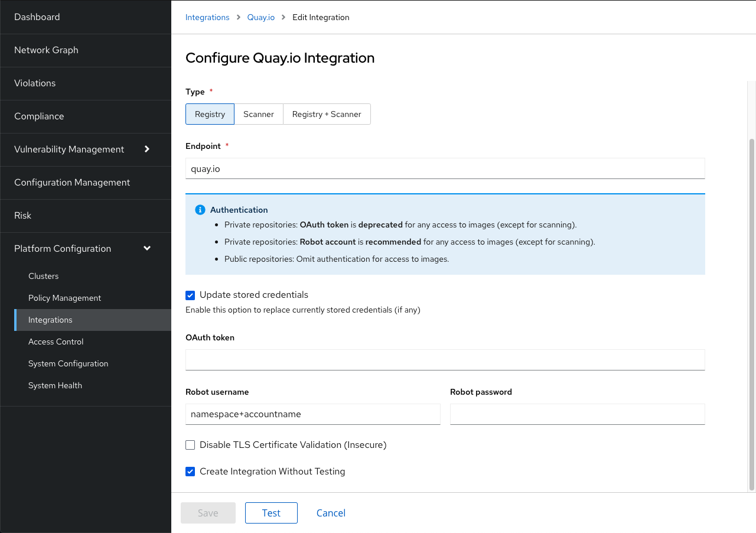Click the Endpoint input field

445,168
